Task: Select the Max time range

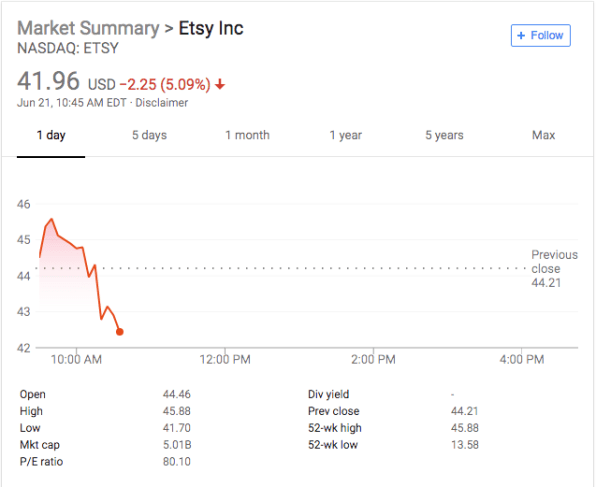Action: (544, 135)
